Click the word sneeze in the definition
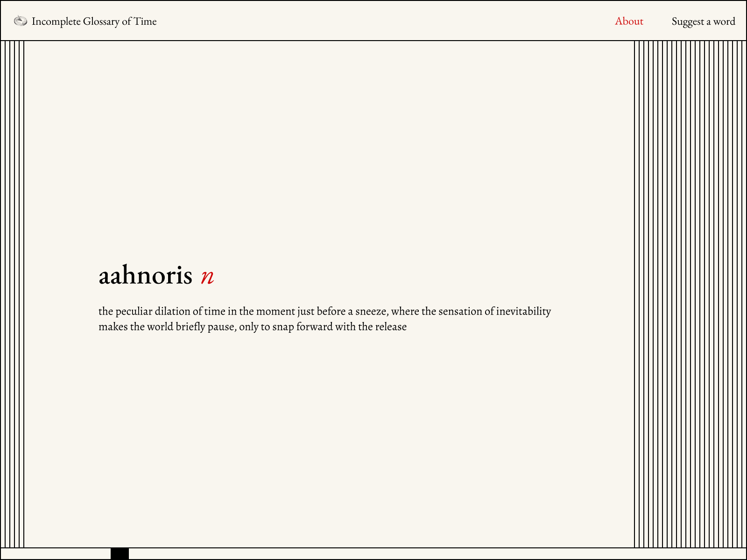The width and height of the screenshot is (747, 560). [371, 311]
